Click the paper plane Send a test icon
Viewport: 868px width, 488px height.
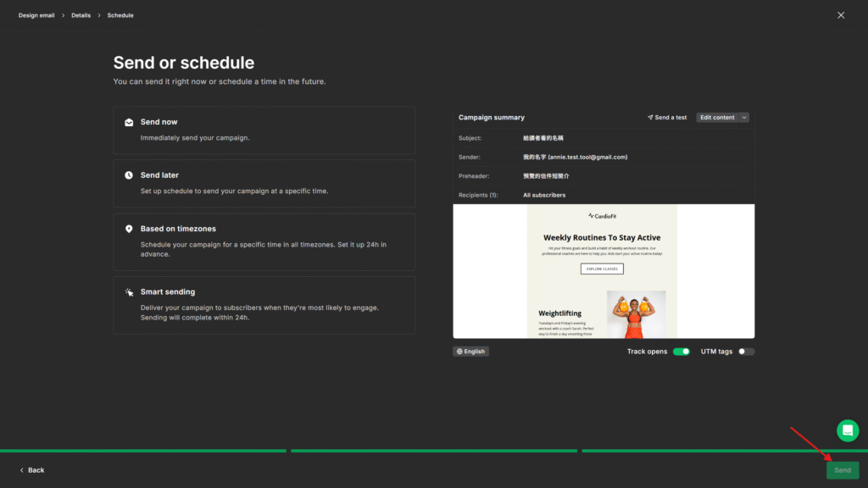pyautogui.click(x=650, y=118)
